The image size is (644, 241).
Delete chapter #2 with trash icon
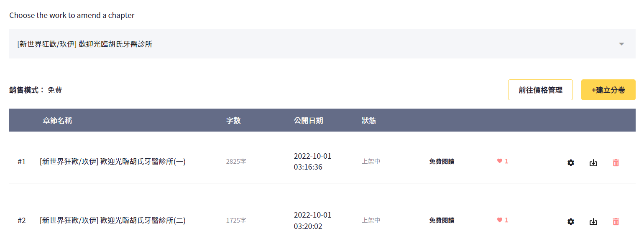616,222
